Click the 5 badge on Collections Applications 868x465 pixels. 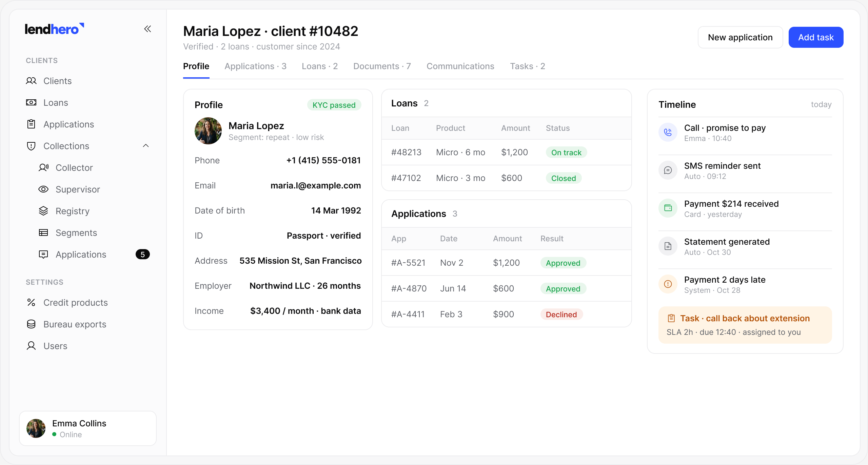click(143, 255)
